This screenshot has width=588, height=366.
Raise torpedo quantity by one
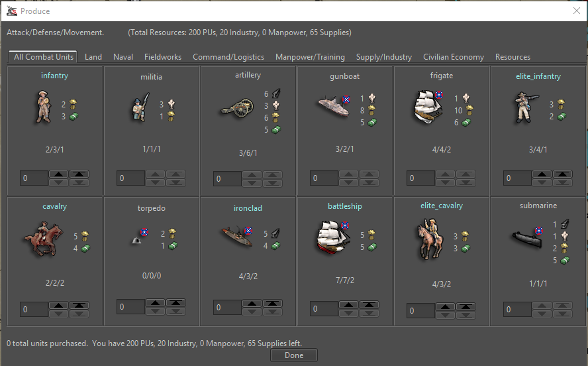156,303
